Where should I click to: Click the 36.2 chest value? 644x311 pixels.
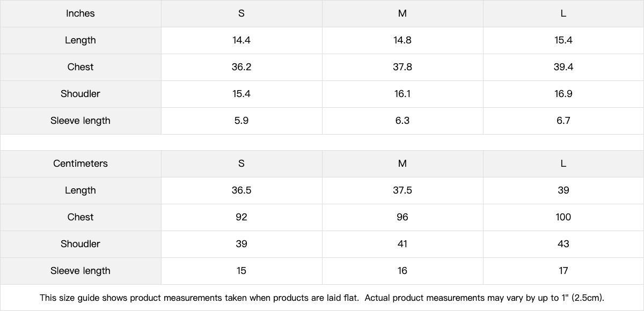(x=241, y=67)
